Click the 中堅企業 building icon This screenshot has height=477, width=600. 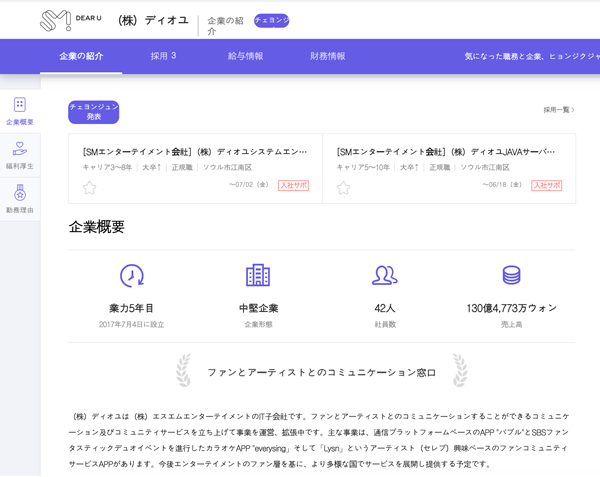[258, 275]
